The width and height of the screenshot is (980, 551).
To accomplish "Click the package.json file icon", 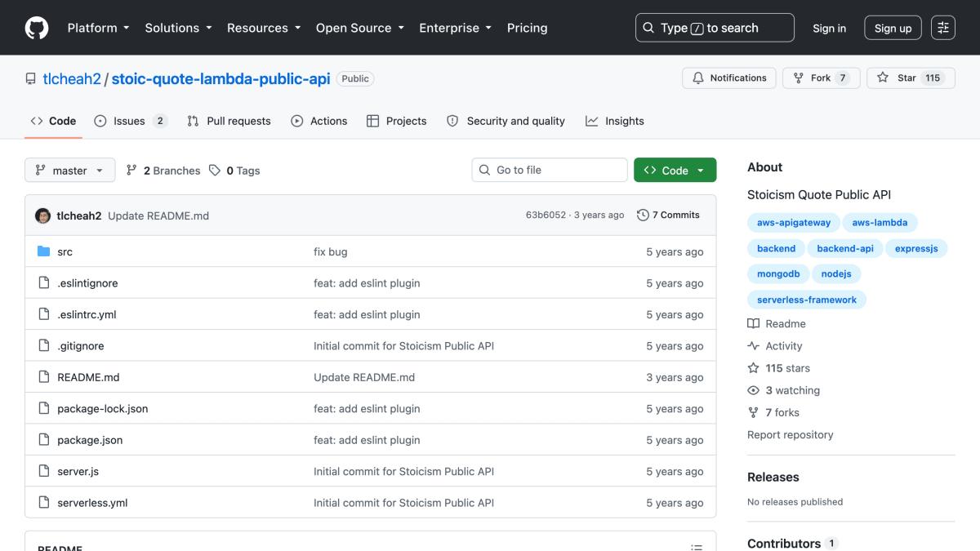I will coord(44,440).
